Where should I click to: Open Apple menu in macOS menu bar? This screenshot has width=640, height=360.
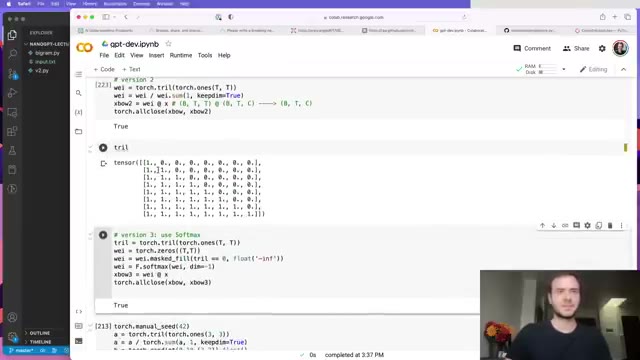[9, 4]
